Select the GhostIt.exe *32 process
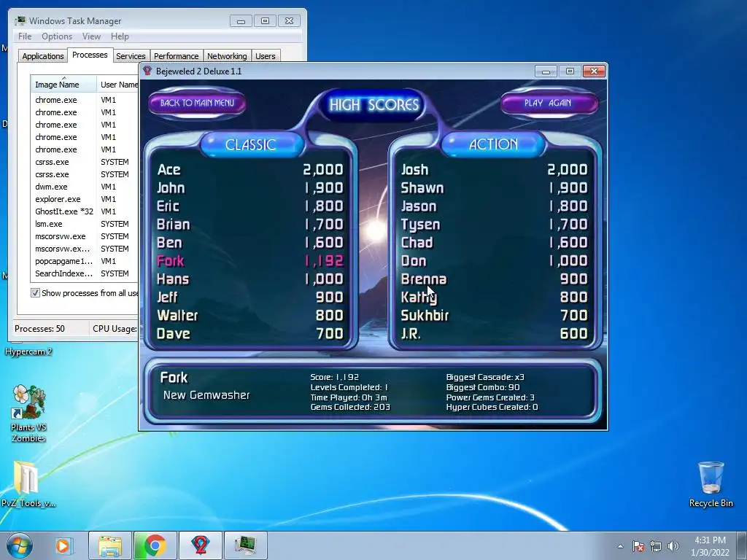The width and height of the screenshot is (747, 560). click(x=85, y=211)
